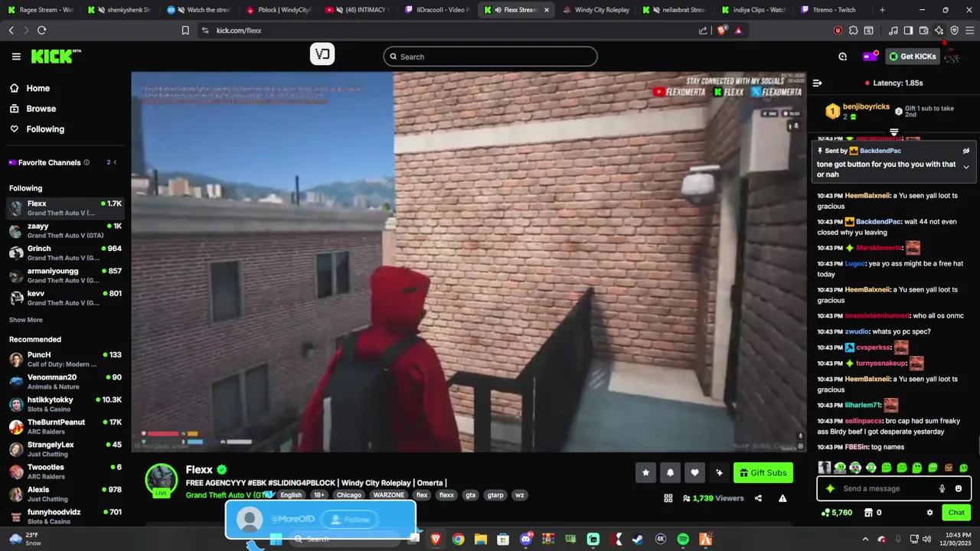Screen dimensions: 980x551
Task: Click the Gift Subs button
Action: [763, 473]
